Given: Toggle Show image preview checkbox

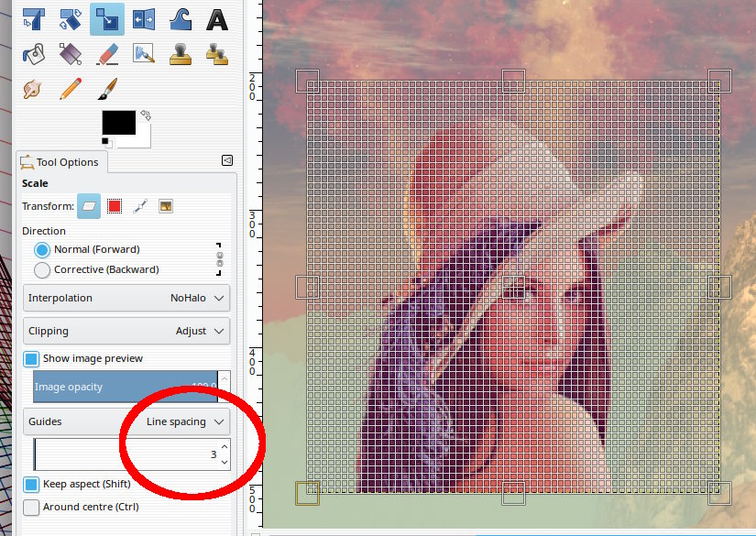Looking at the screenshot, I should pyautogui.click(x=31, y=358).
